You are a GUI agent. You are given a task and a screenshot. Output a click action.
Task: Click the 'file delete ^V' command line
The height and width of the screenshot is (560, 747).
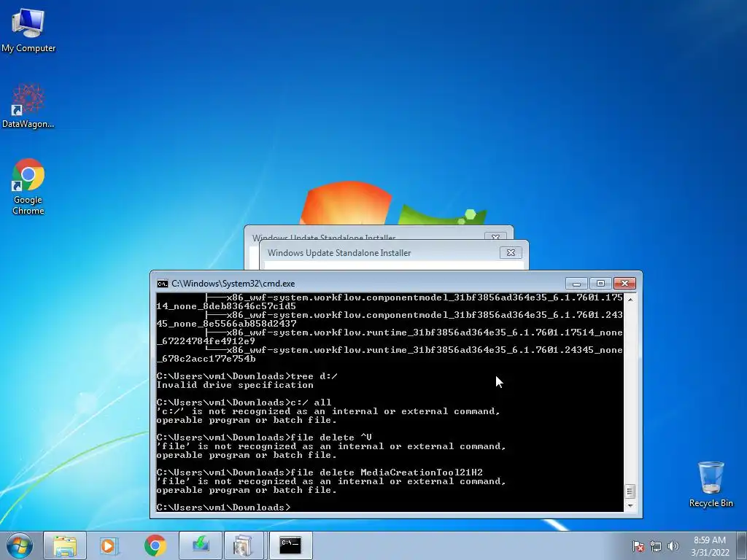[264, 437]
